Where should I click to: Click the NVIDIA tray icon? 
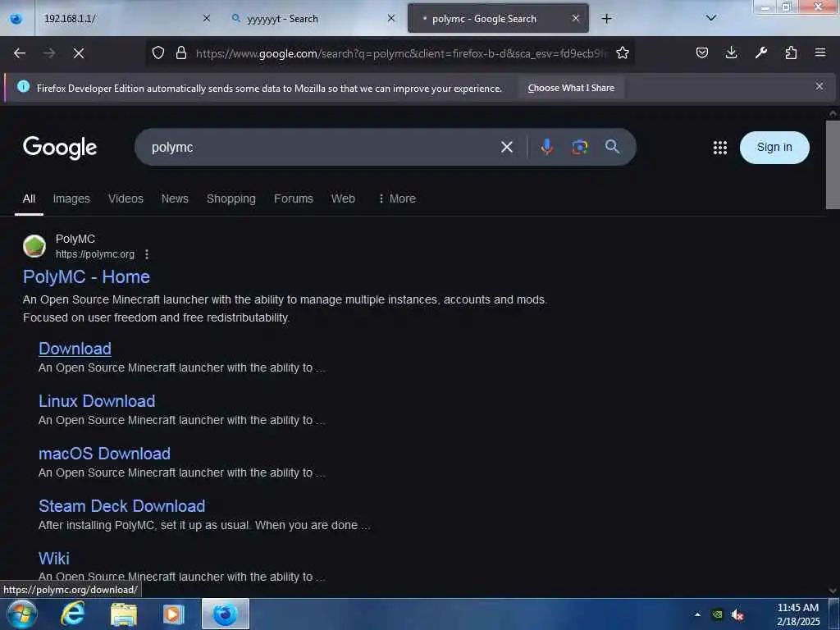[717, 614]
